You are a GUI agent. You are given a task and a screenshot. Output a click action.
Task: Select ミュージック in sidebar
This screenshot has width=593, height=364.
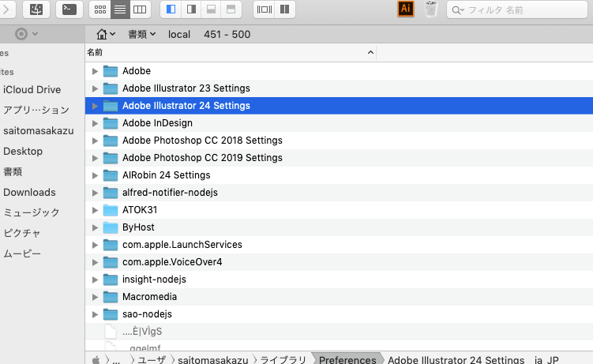[x=32, y=212]
